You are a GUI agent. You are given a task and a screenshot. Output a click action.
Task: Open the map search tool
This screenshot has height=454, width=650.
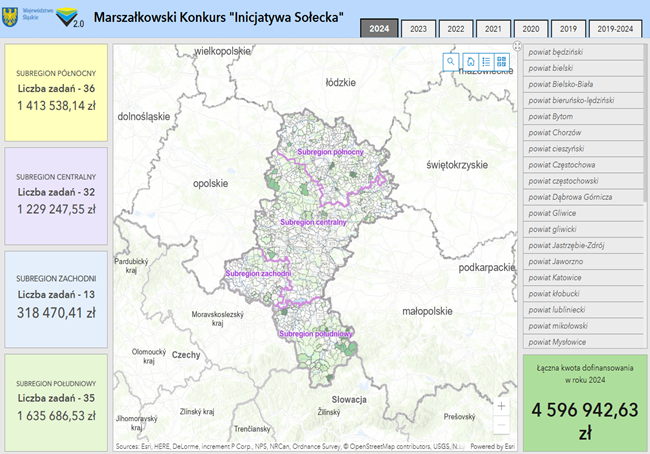point(452,61)
